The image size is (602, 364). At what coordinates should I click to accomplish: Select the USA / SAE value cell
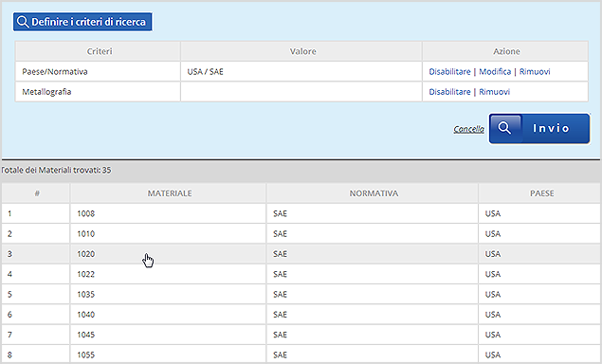coord(301,71)
